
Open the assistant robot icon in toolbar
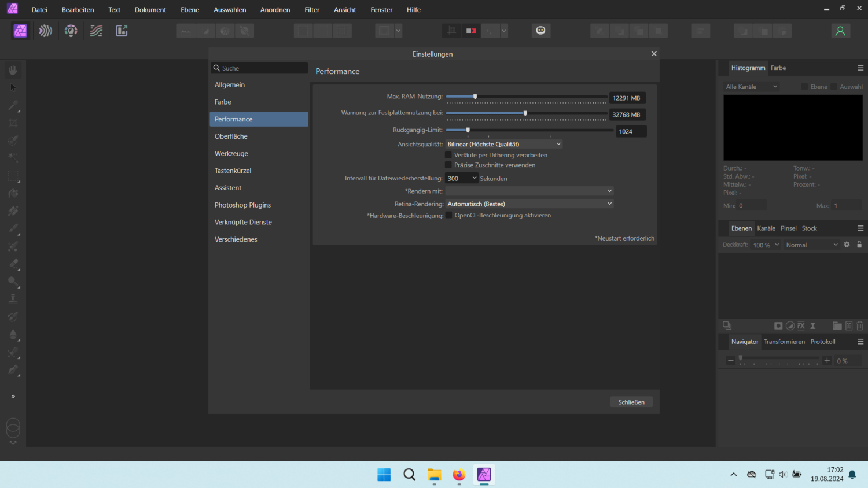click(x=540, y=31)
